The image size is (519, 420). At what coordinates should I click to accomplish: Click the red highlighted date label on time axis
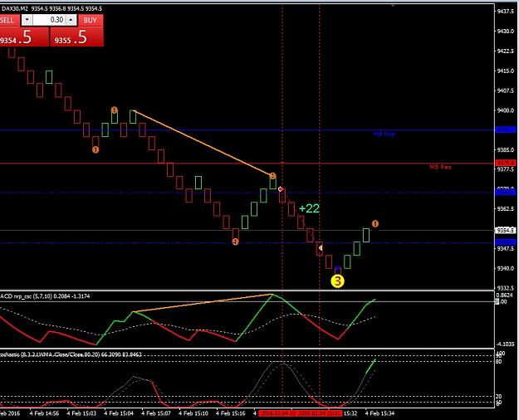[301, 413]
